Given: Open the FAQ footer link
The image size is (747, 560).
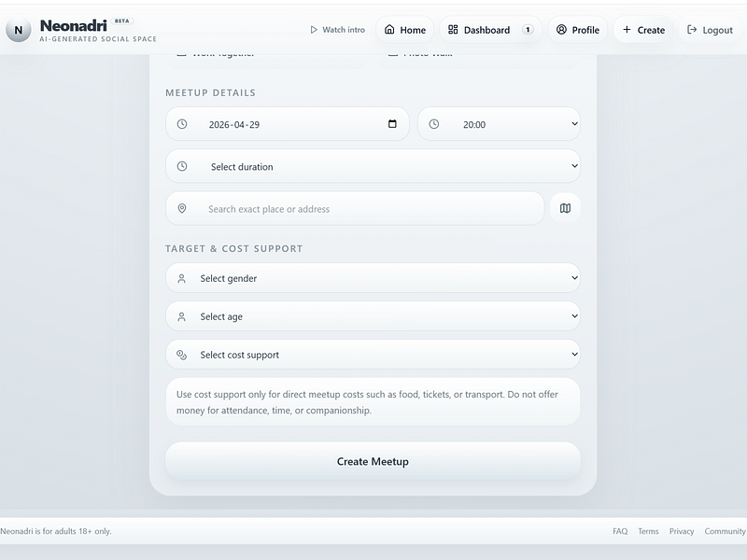Looking at the screenshot, I should pos(620,531).
